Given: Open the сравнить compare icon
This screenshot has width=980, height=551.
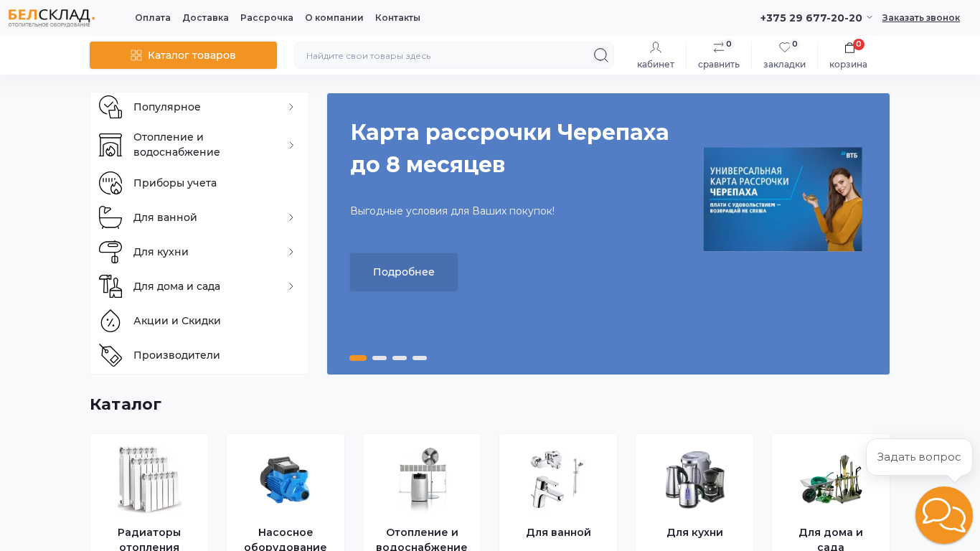Looking at the screenshot, I should coord(719,47).
